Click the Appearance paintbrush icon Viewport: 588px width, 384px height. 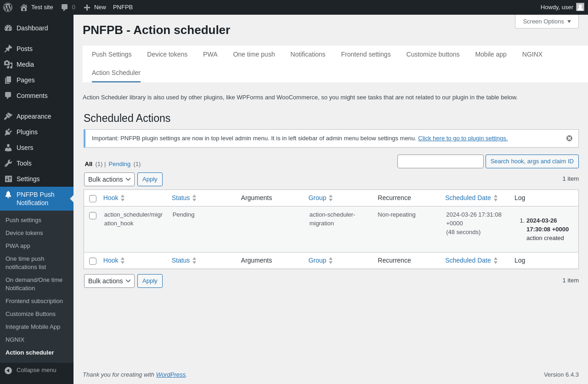coord(8,116)
